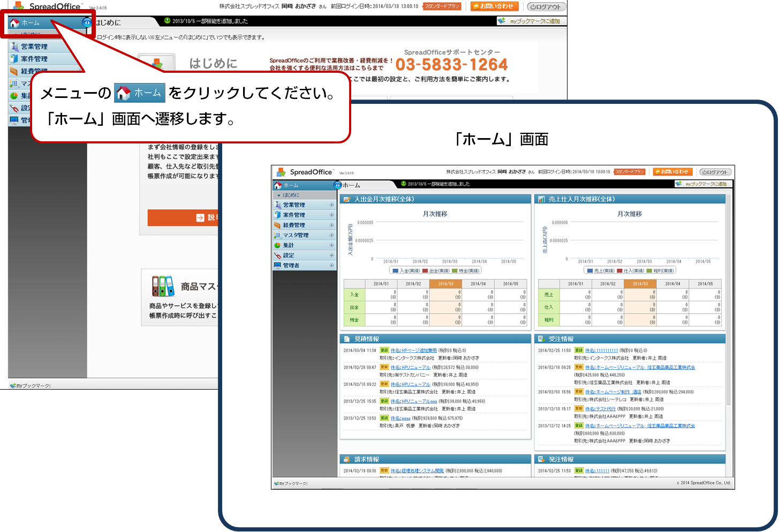Open the 件名:テスト代行 order link
This screenshot has height=532, width=779.
click(x=600, y=409)
